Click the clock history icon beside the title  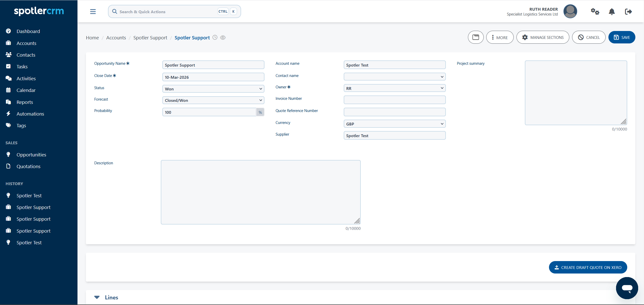215,37
